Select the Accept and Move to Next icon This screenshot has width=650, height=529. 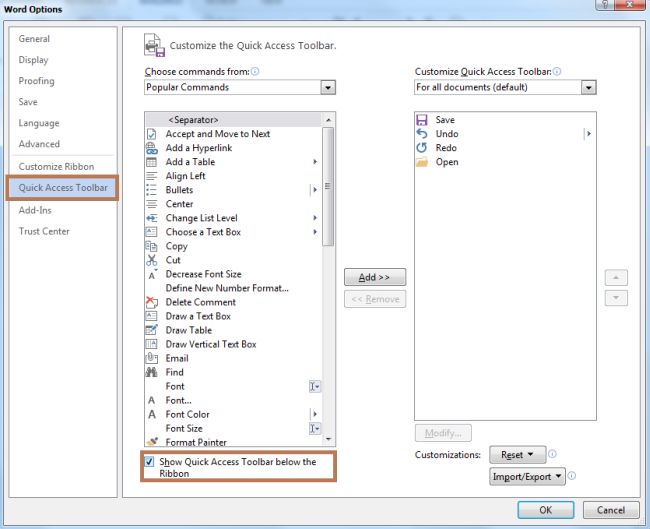pyautogui.click(x=152, y=134)
